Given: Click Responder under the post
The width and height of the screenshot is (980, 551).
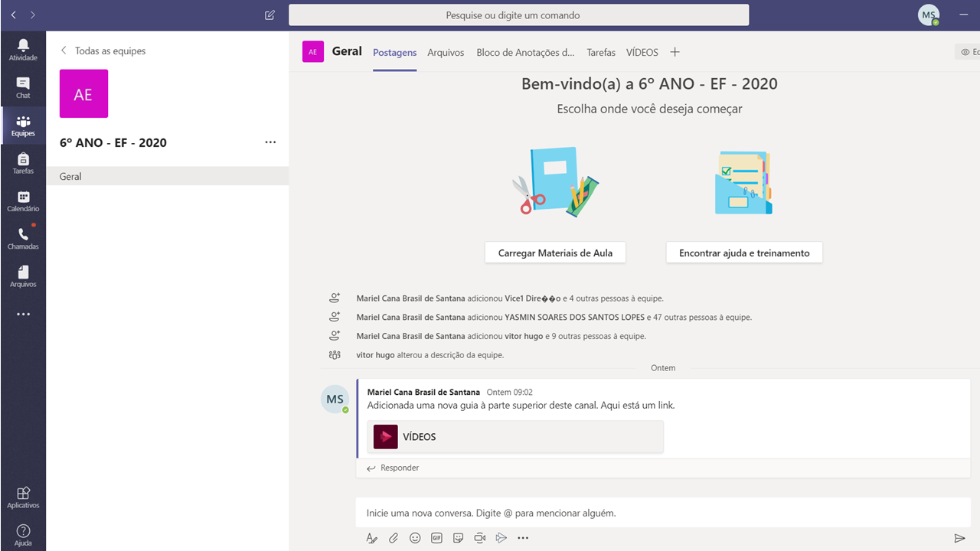Looking at the screenshot, I should pyautogui.click(x=393, y=468).
